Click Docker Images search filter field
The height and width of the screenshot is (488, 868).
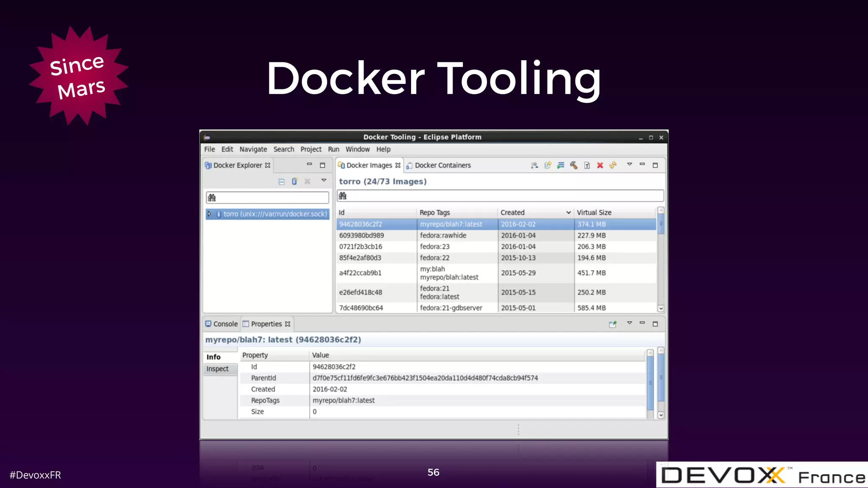coord(500,196)
